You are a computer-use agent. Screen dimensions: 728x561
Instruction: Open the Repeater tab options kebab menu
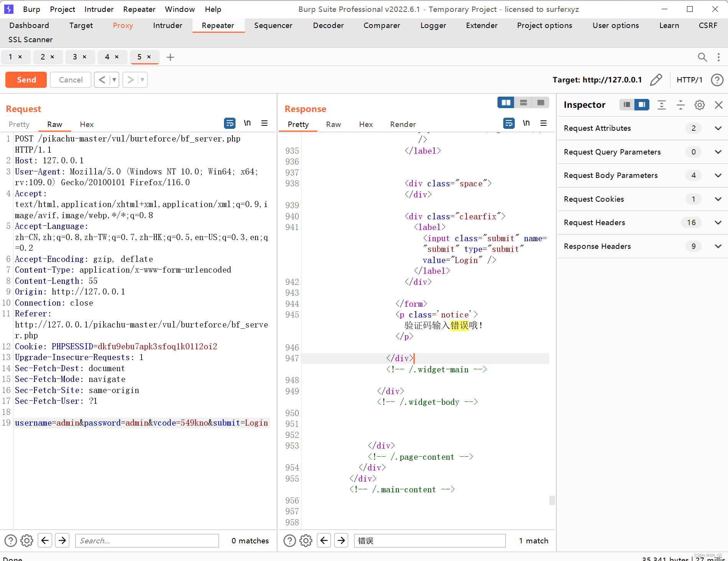pyautogui.click(x=718, y=57)
